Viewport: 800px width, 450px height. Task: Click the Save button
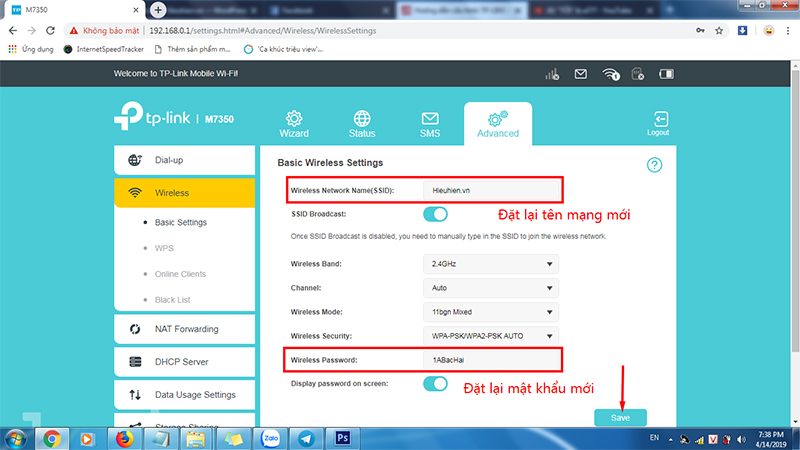[x=620, y=417]
